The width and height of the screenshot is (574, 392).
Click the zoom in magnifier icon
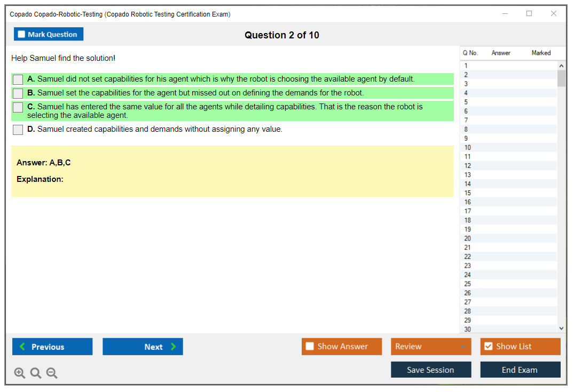[20, 373]
